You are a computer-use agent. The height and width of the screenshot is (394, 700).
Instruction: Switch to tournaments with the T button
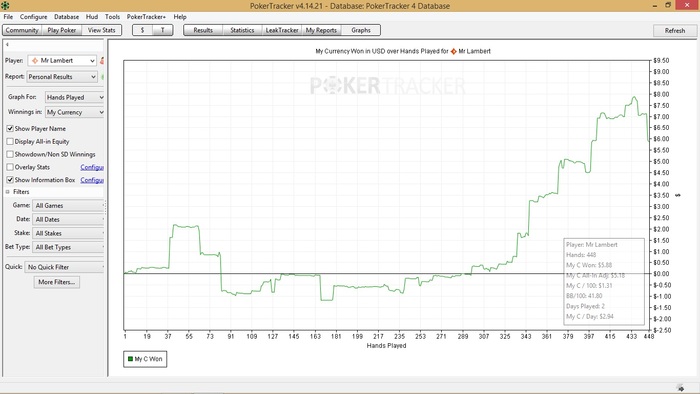pos(162,30)
